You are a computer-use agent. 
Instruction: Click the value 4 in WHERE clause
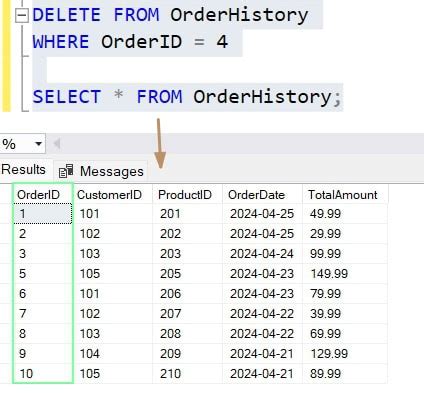(222, 42)
